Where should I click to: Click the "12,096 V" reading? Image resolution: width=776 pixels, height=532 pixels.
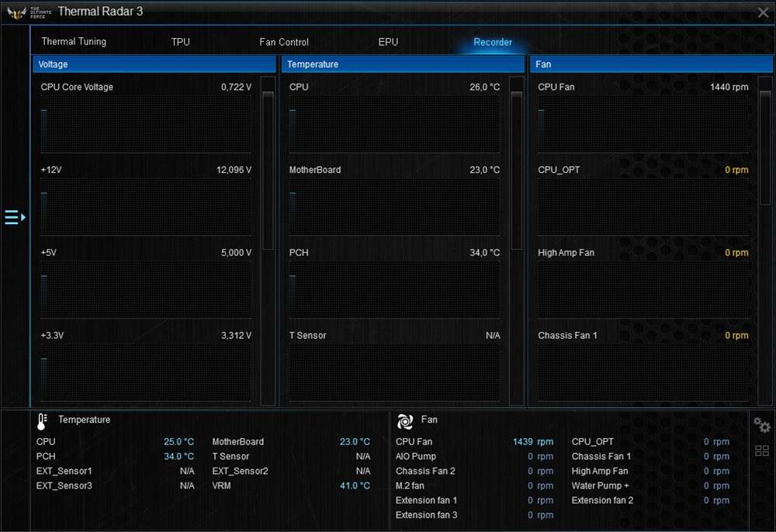[x=234, y=170]
